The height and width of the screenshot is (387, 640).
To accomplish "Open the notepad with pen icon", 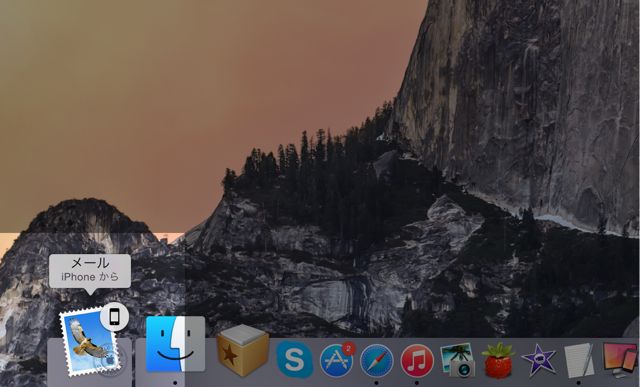I will [x=580, y=360].
